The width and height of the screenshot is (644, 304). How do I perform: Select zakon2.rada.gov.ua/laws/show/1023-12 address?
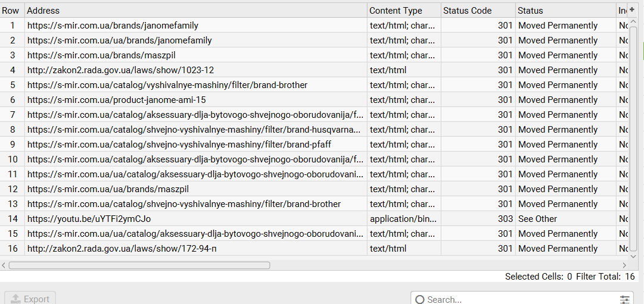click(120, 70)
